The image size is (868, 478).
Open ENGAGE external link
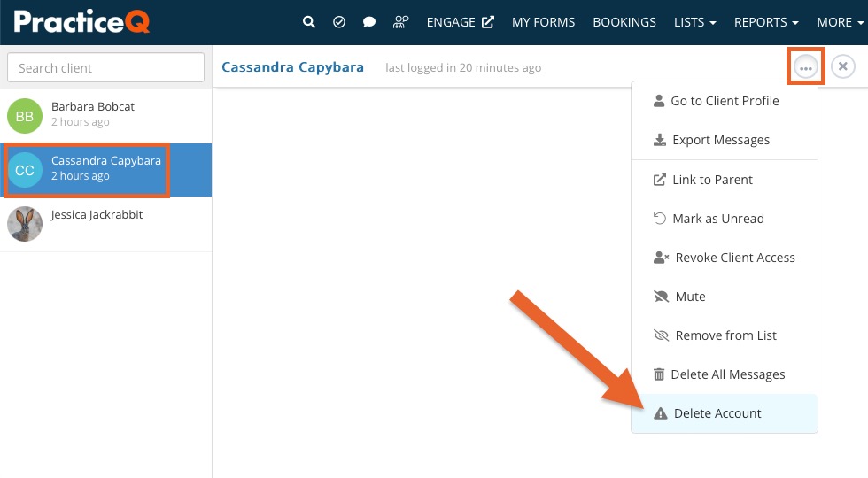point(460,22)
